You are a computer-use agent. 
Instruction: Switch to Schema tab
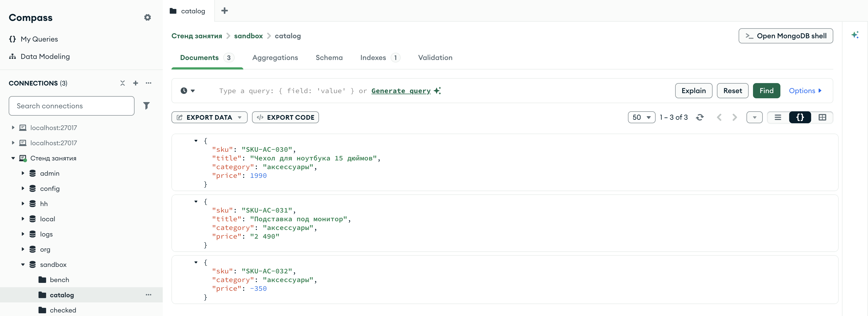tap(329, 58)
